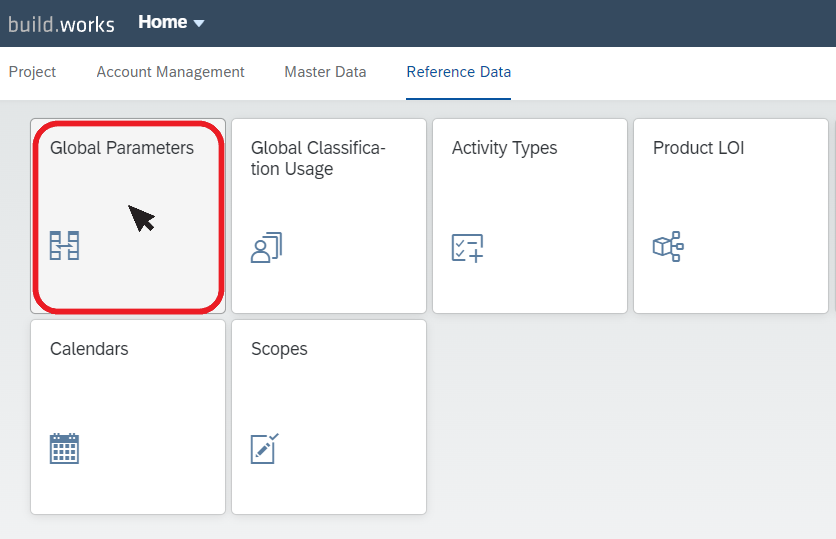836x539 pixels.
Task: Click the Scopes pencil edit icon
Action: click(x=265, y=448)
